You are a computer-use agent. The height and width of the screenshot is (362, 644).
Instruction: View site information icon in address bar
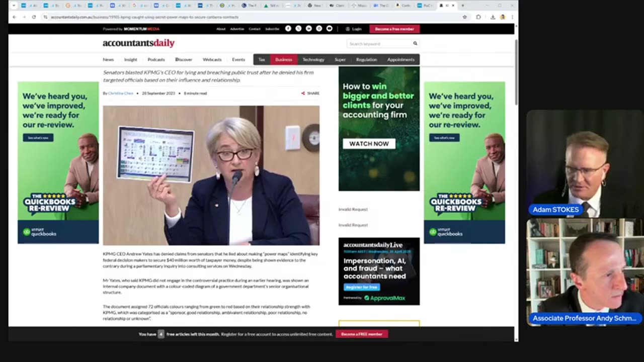pos(45,17)
